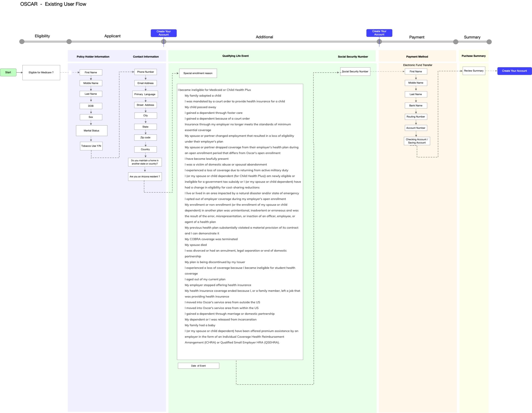Select Last Name box under Policy Holder Information
This screenshot has height=413, width=532.
click(91, 94)
